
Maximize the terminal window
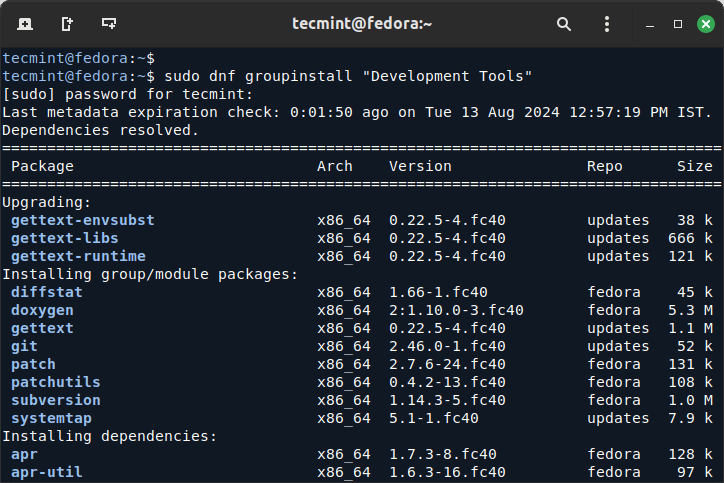tap(677, 23)
